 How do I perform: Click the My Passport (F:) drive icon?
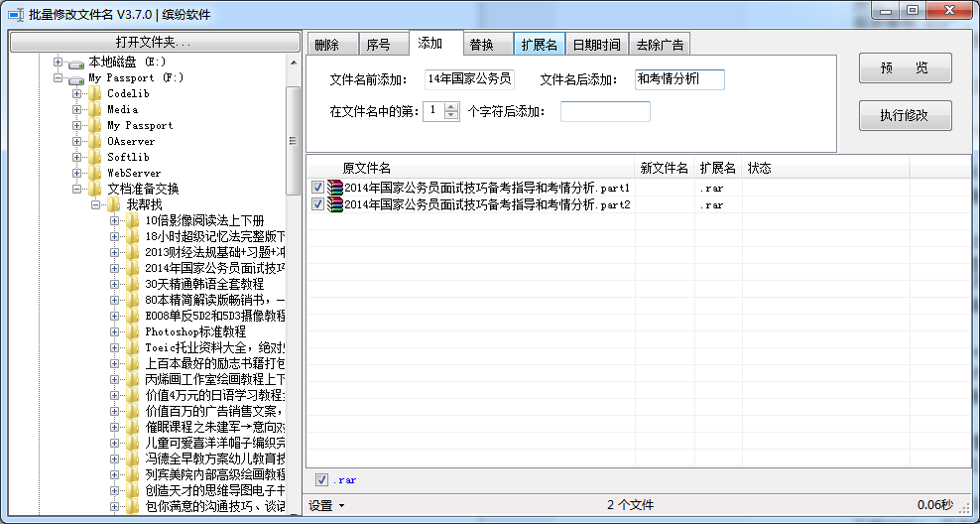[76, 78]
